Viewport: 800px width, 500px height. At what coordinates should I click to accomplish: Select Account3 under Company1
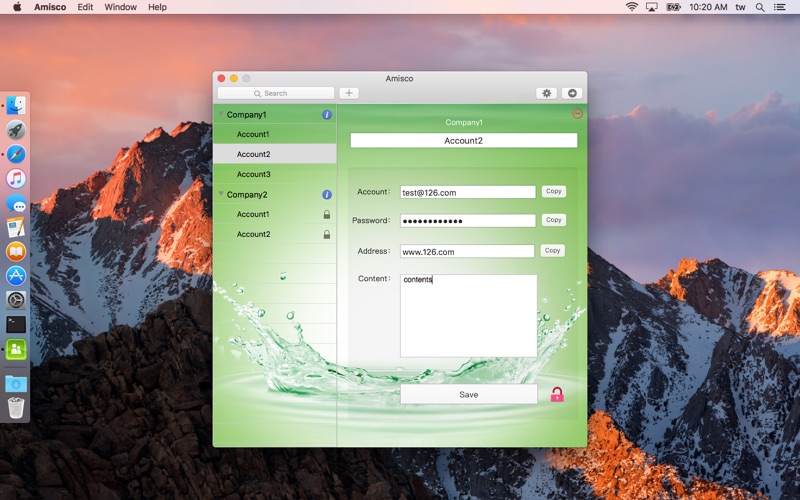coord(274,174)
